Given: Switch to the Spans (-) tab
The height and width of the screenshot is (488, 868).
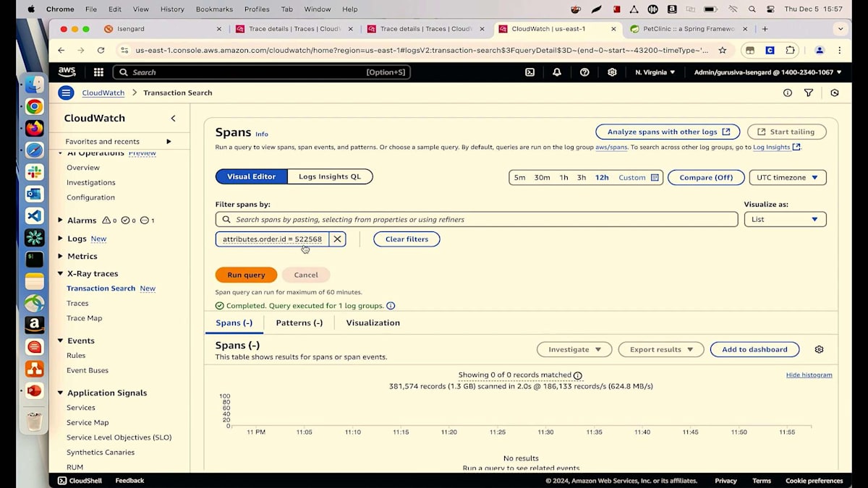Looking at the screenshot, I should point(234,323).
